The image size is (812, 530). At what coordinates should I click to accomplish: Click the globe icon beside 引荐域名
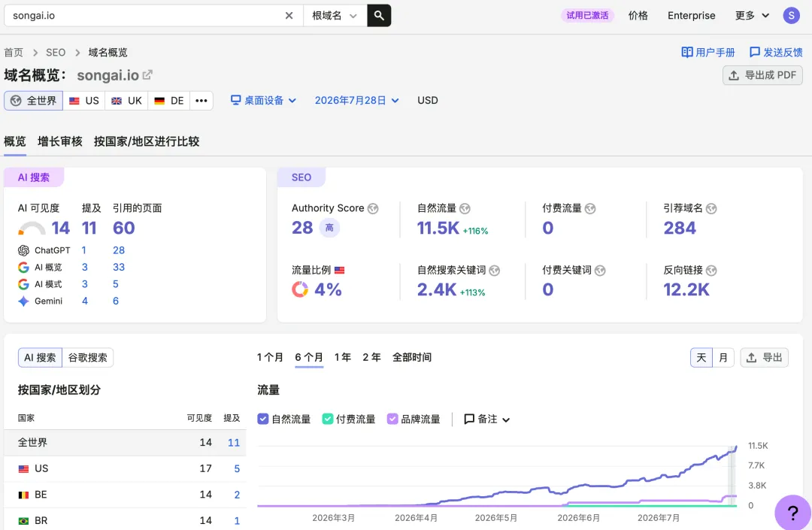tap(711, 208)
